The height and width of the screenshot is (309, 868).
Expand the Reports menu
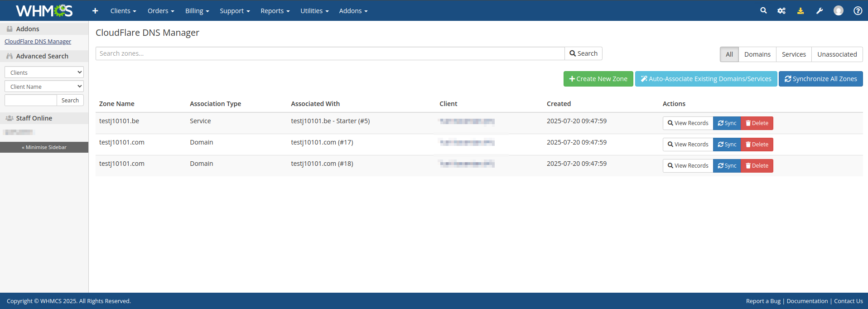[x=275, y=11]
